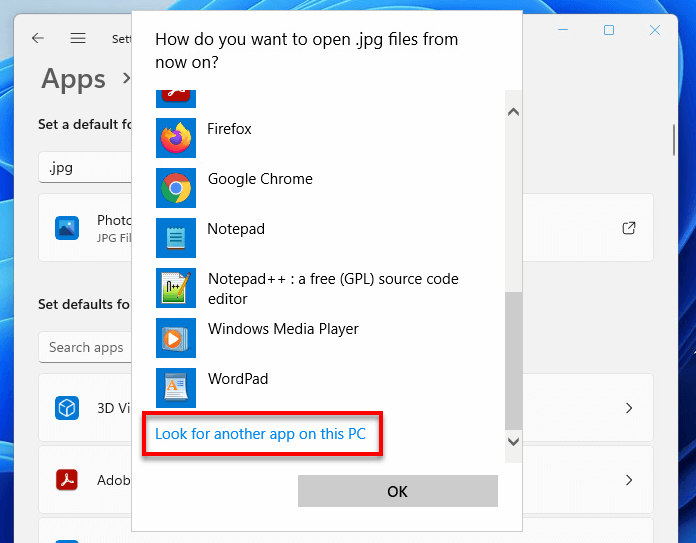The image size is (696, 543).
Task: Click the Notepad++ : a free (GPL) text
Action: pyautogui.click(x=333, y=289)
